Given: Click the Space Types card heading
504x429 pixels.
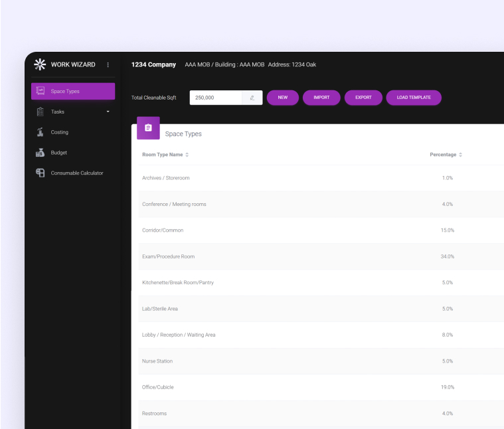Looking at the screenshot, I should 183,134.
